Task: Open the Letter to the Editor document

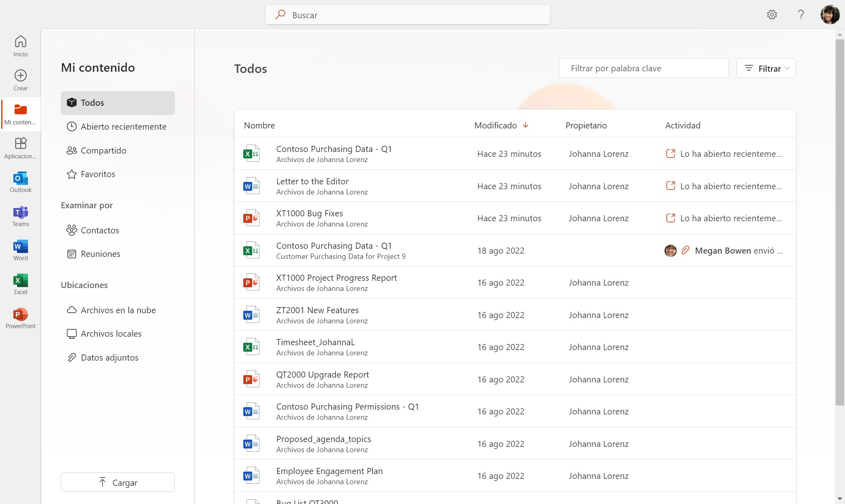Action: (313, 181)
